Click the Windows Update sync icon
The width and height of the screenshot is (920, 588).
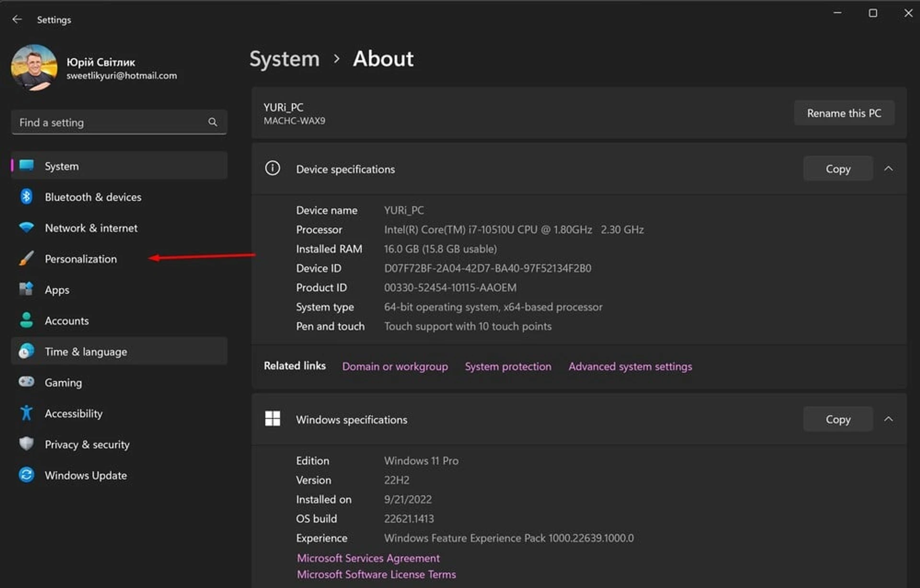tap(26, 475)
